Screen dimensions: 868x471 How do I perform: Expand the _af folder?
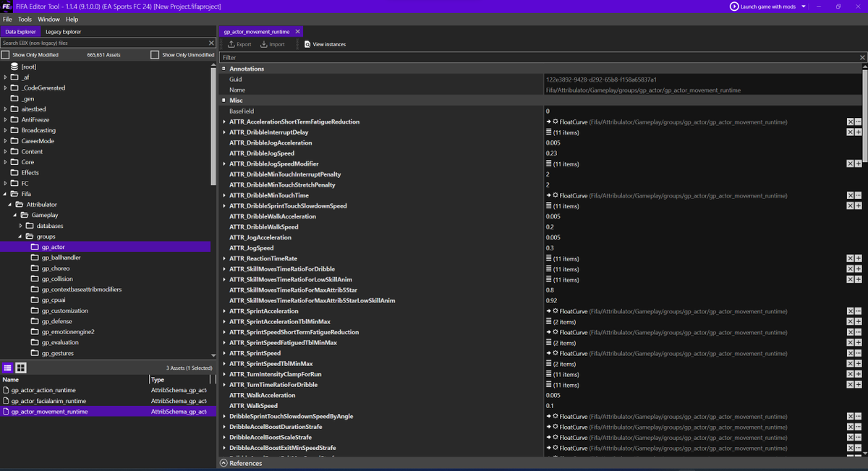pyautogui.click(x=5, y=77)
